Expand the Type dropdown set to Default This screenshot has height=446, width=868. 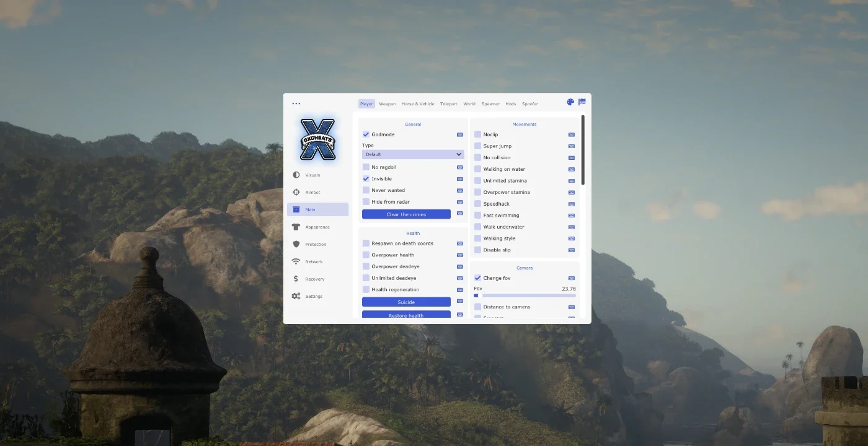[x=413, y=154]
